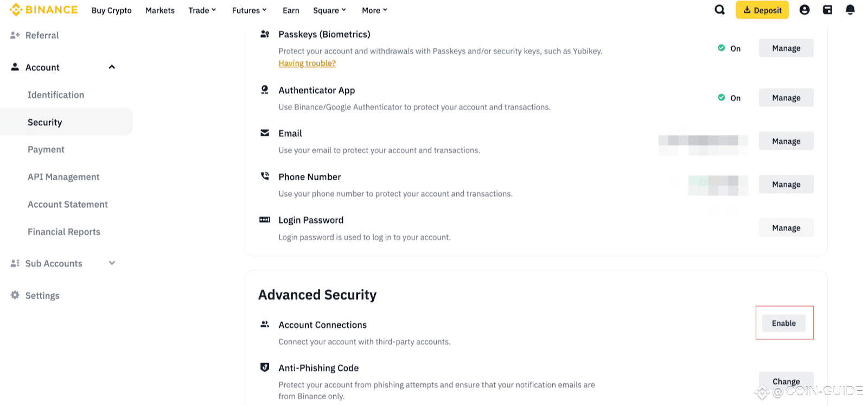
Task: Enable Account Connections
Action: click(x=784, y=323)
